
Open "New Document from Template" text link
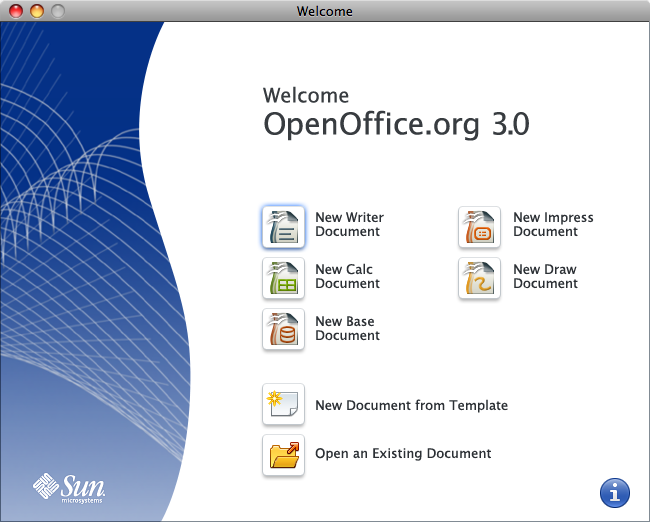[411, 406]
